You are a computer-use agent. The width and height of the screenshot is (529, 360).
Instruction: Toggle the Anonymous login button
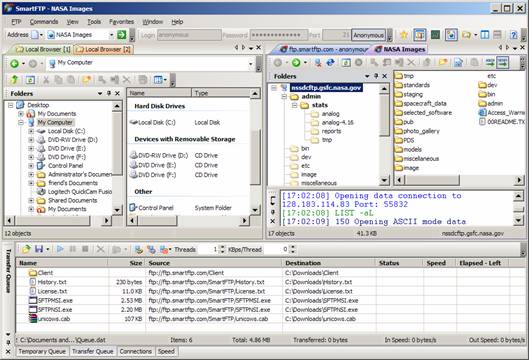click(x=368, y=35)
